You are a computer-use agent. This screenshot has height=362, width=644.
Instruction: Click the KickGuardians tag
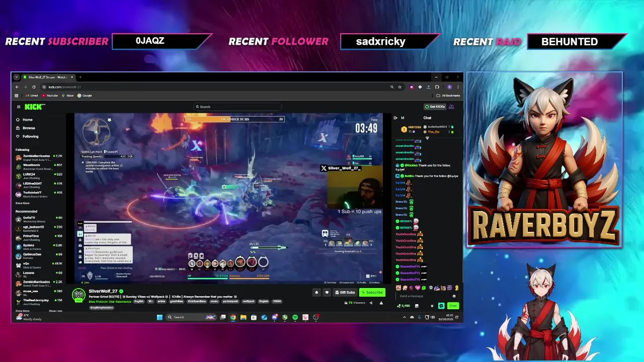pyautogui.click(x=197, y=301)
